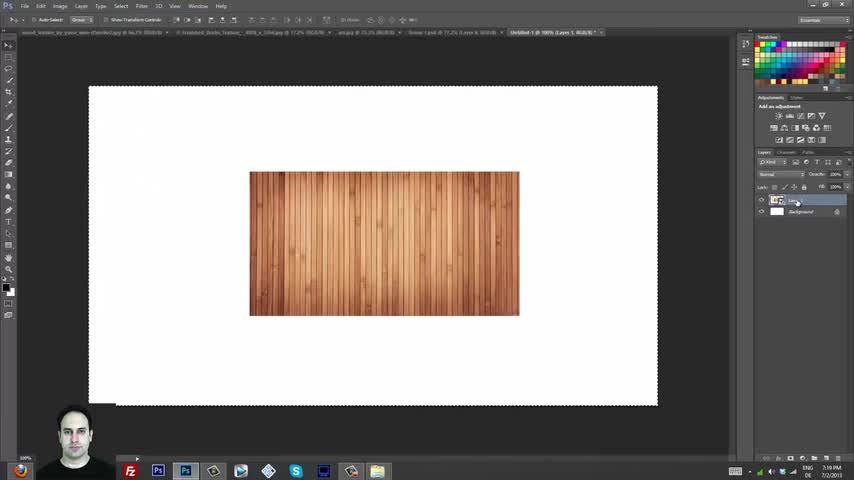Select the Clone Stamp tool

tap(8, 139)
